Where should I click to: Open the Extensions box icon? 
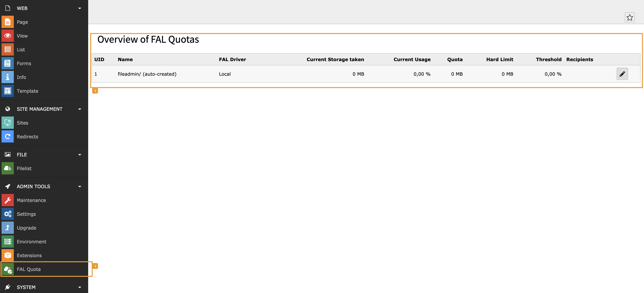[x=7, y=255]
